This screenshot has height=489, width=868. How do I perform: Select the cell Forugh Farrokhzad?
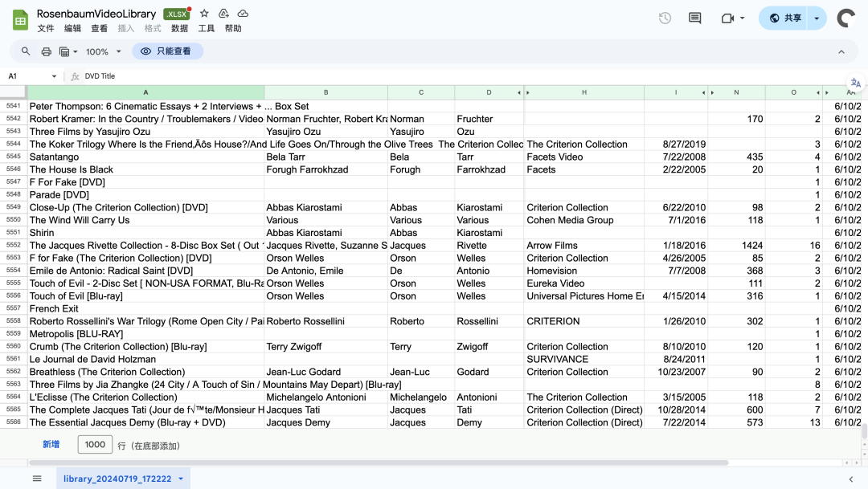click(326, 169)
